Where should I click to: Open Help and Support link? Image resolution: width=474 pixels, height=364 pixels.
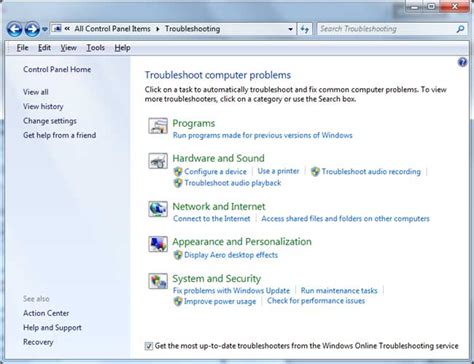point(52,328)
